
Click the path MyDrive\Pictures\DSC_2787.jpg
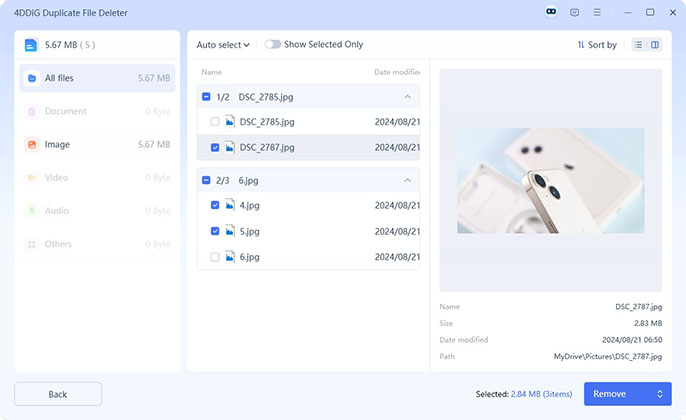608,357
